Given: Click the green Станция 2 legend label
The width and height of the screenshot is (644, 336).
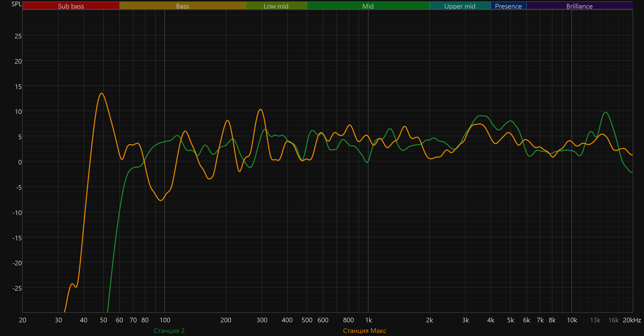Looking at the screenshot, I should pyautogui.click(x=169, y=331).
